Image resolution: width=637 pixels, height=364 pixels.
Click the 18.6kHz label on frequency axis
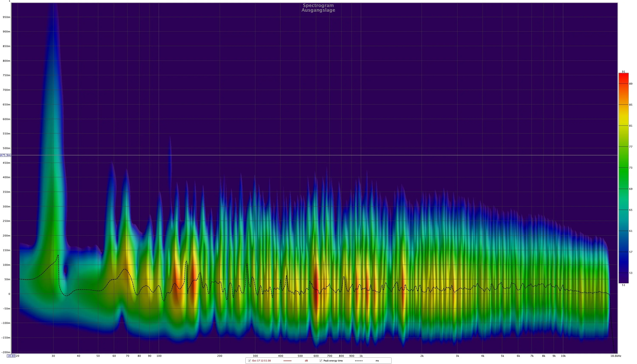(x=616, y=356)
